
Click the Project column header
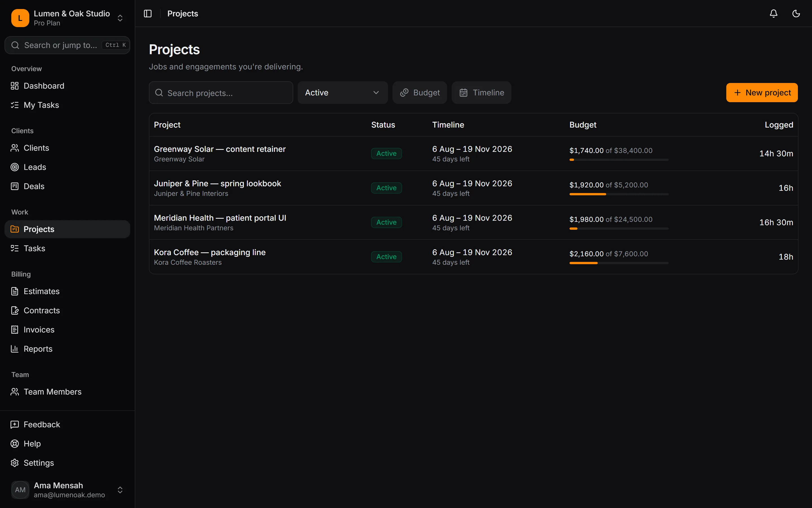tap(167, 125)
